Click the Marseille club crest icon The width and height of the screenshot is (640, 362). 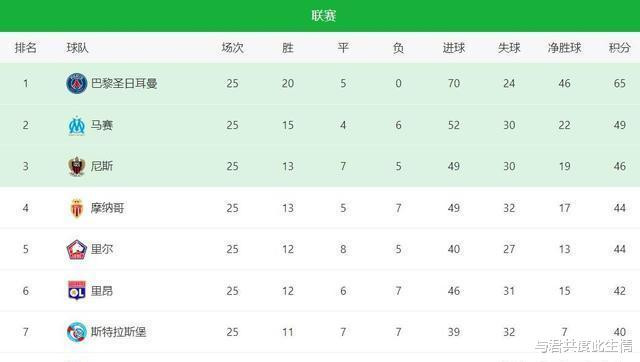tap(77, 125)
